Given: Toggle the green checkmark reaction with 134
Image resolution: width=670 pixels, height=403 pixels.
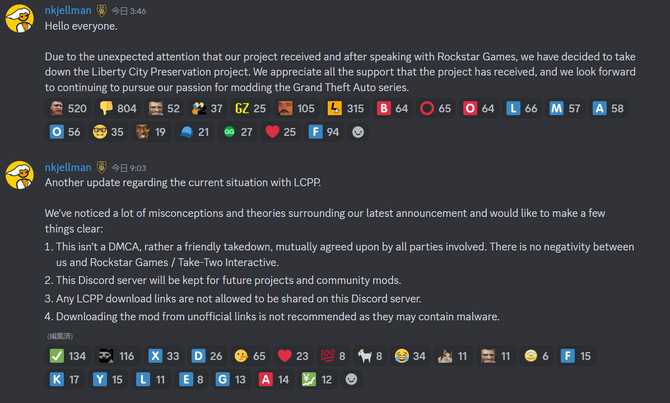Looking at the screenshot, I should (x=68, y=355).
